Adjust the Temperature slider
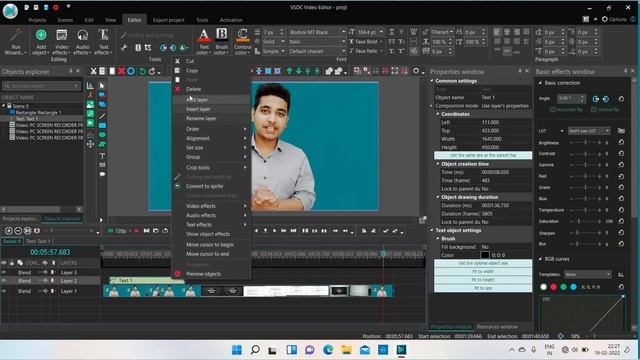Image resolution: width=640 pixels, height=360 pixels. click(586, 210)
